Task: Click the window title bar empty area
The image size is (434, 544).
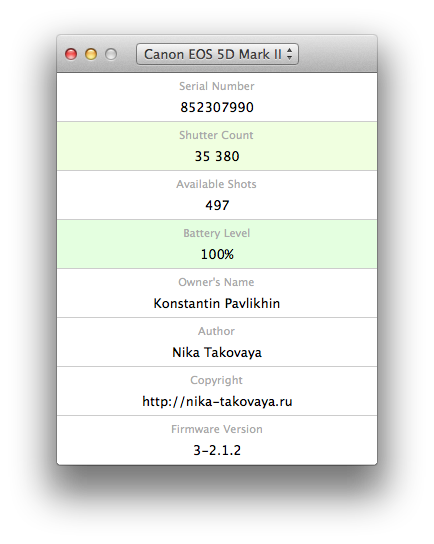Action: (337, 54)
